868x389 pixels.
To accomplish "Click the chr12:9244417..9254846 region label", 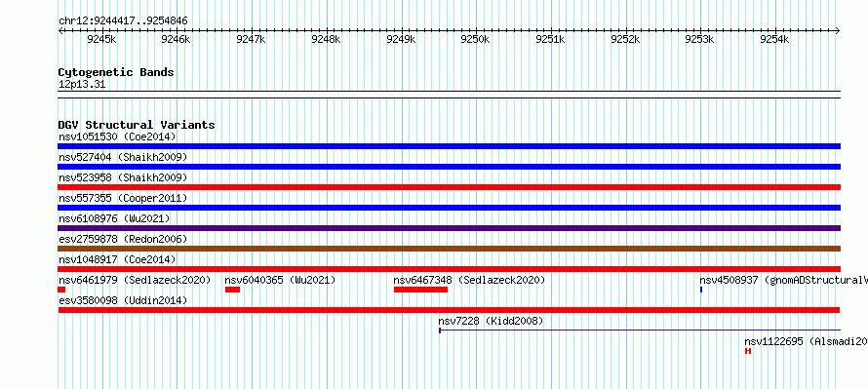I will click(x=123, y=21).
